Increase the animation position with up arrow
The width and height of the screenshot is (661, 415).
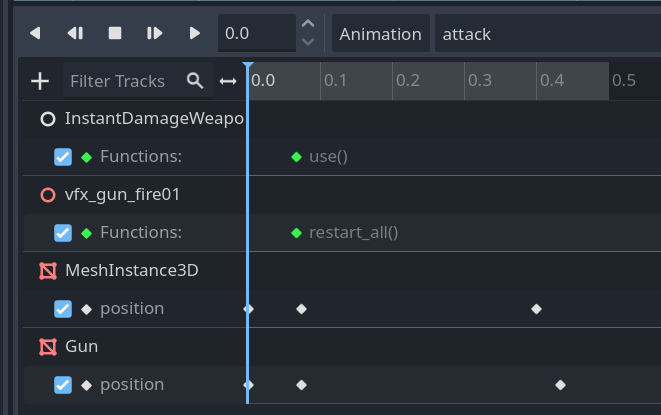click(x=308, y=24)
